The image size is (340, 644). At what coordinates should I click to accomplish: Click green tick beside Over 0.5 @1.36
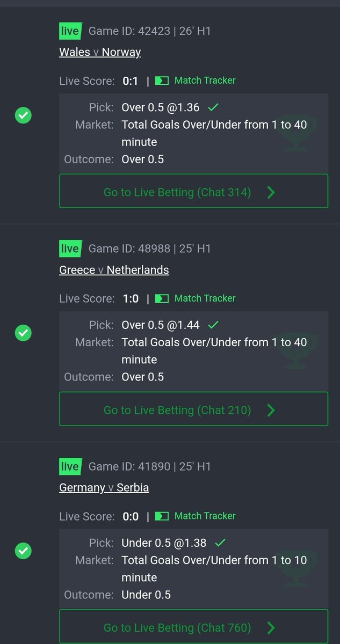tap(213, 107)
